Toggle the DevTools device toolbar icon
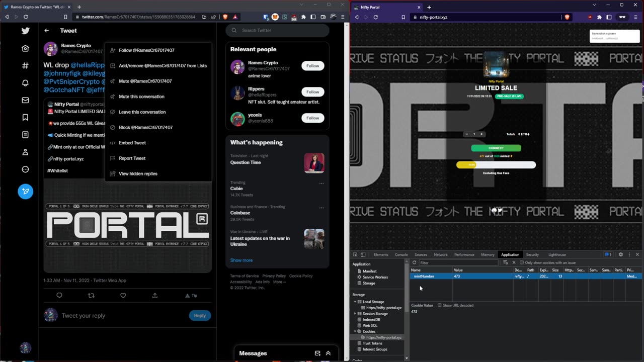Image resolution: width=644 pixels, height=362 pixels. point(363,255)
